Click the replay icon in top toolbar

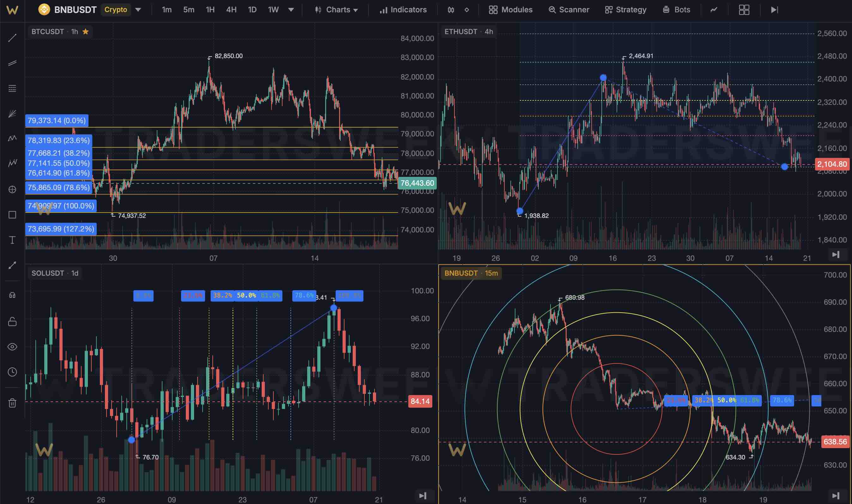click(x=774, y=10)
